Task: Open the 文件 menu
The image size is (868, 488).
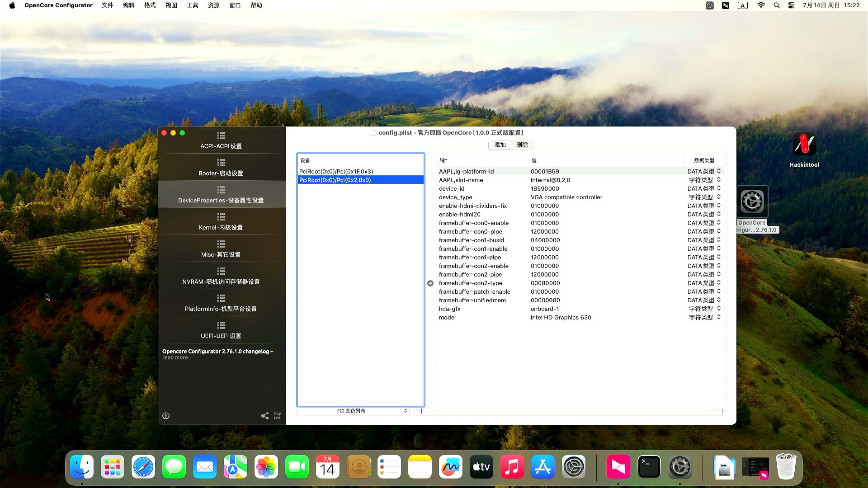Action: pyautogui.click(x=108, y=5)
